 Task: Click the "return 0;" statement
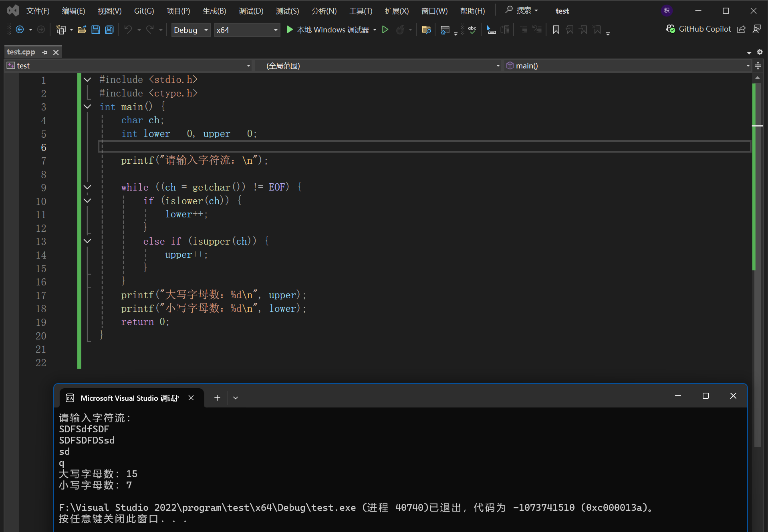click(145, 322)
